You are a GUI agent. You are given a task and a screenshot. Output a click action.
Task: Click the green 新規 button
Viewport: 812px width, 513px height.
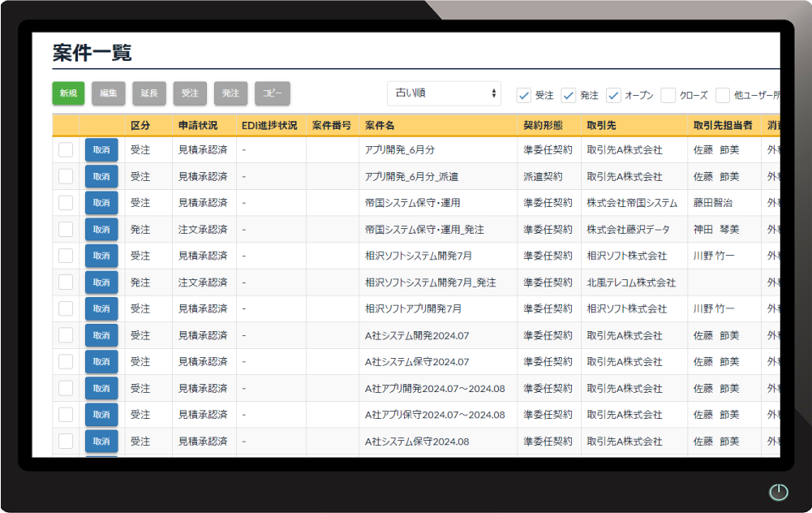[68, 93]
